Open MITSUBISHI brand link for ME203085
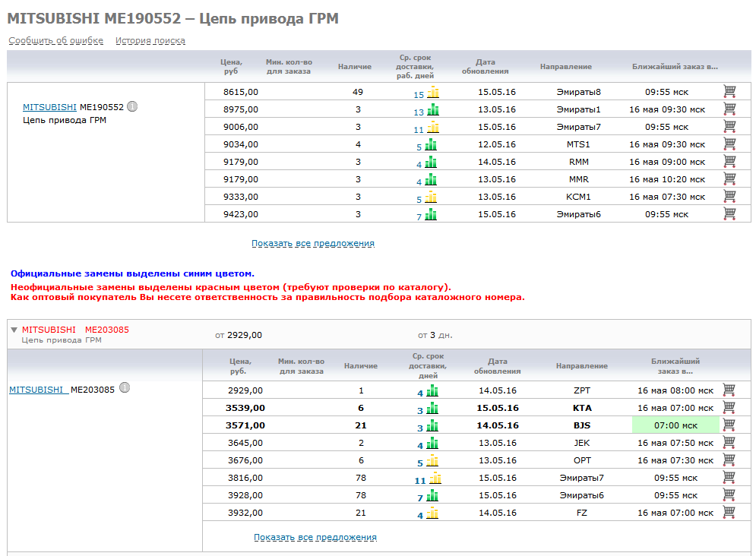This screenshot has width=756, height=556. pos(36,390)
